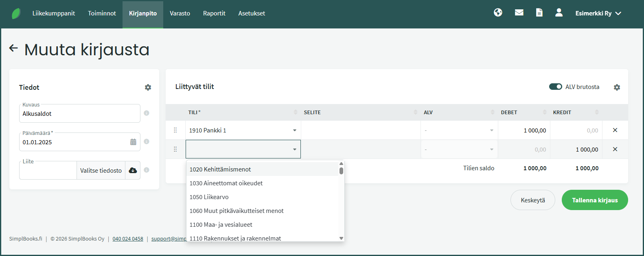
Task: Open the user profile icon
Action: click(559, 13)
